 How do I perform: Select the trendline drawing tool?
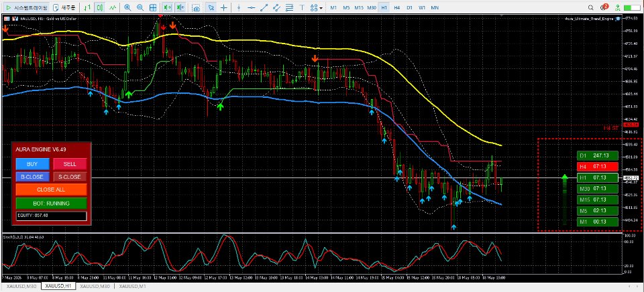[264, 7]
